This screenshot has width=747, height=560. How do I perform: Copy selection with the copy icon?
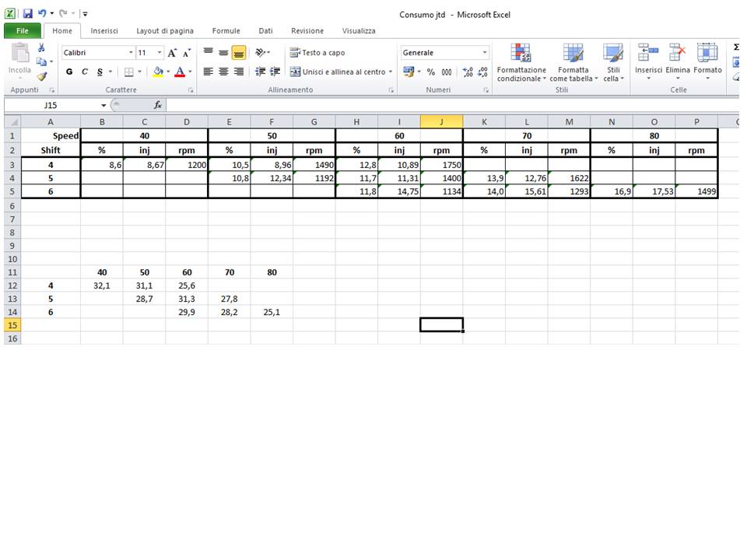pyautogui.click(x=41, y=61)
